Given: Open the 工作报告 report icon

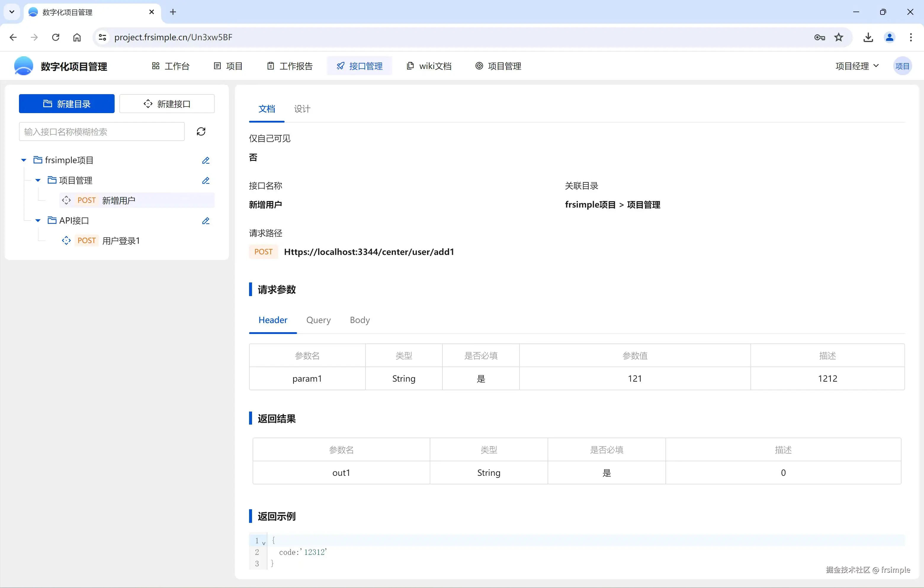Looking at the screenshot, I should pyautogui.click(x=270, y=66).
